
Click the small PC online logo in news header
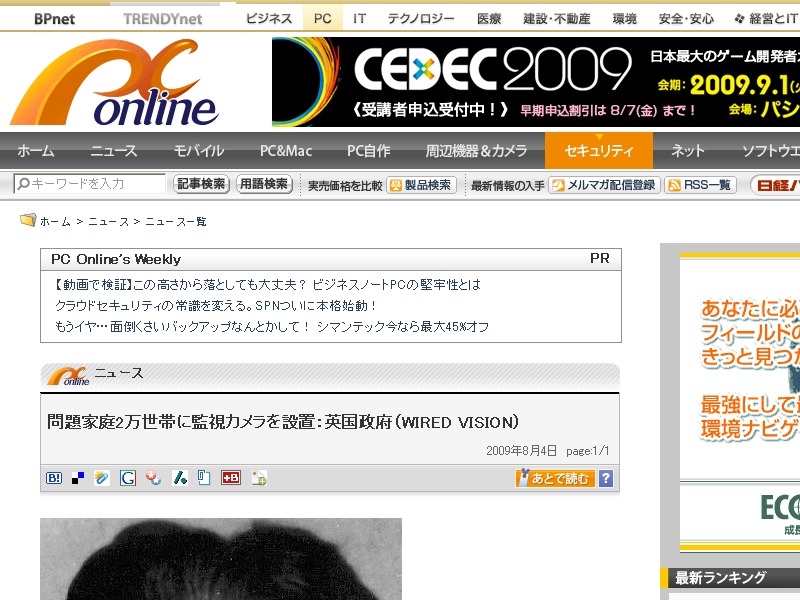68,377
